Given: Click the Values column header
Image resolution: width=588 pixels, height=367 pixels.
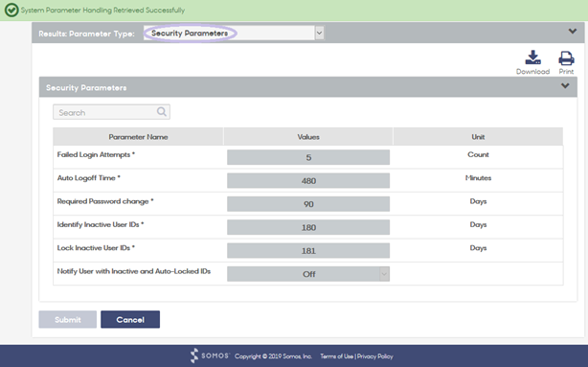Looking at the screenshot, I should pyautogui.click(x=308, y=137).
